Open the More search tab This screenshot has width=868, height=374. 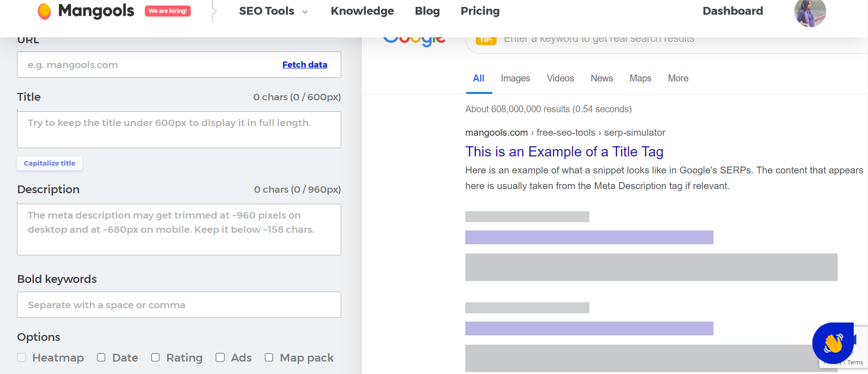click(678, 79)
